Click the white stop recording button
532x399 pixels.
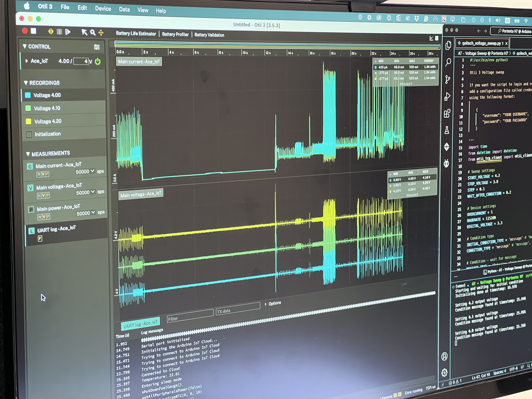[x=34, y=31]
